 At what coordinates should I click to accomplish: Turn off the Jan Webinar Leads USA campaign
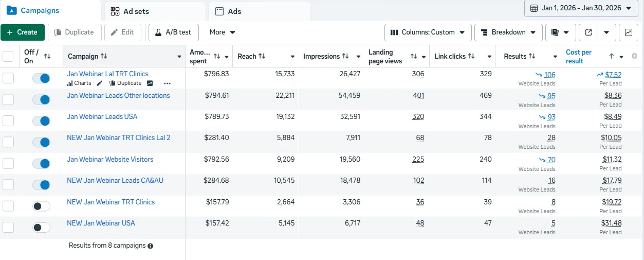coord(41,121)
